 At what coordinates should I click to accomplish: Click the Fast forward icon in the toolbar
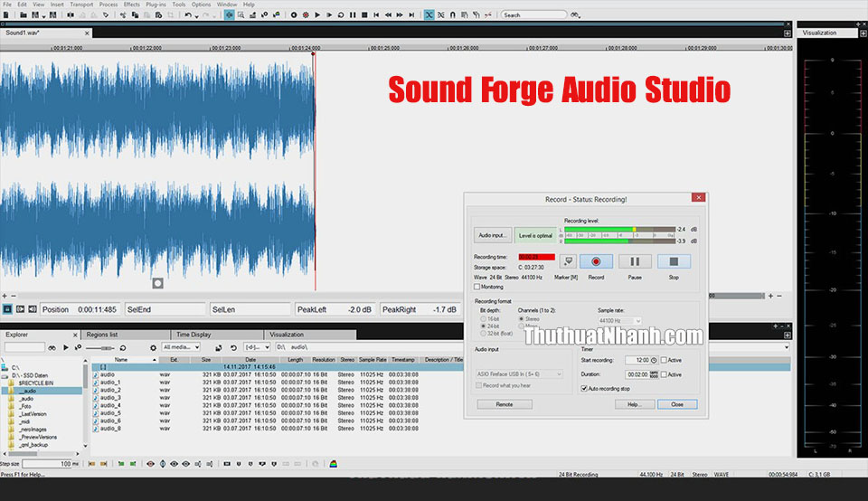click(400, 15)
